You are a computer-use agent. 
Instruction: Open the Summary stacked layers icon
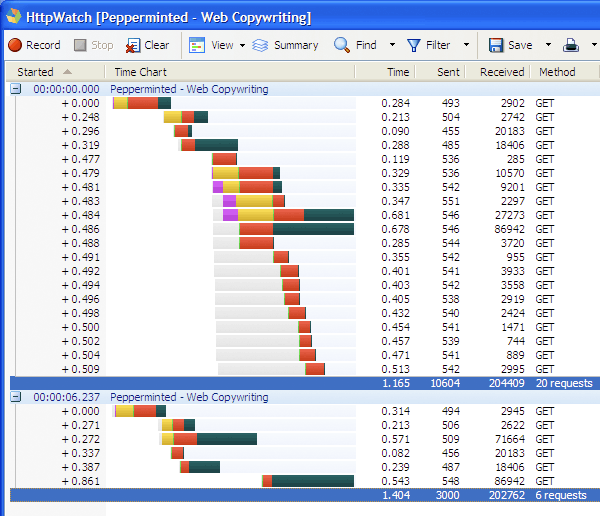coord(260,45)
